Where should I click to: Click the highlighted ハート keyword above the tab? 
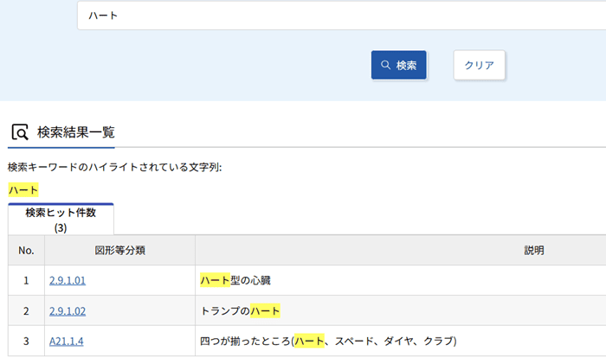23,189
